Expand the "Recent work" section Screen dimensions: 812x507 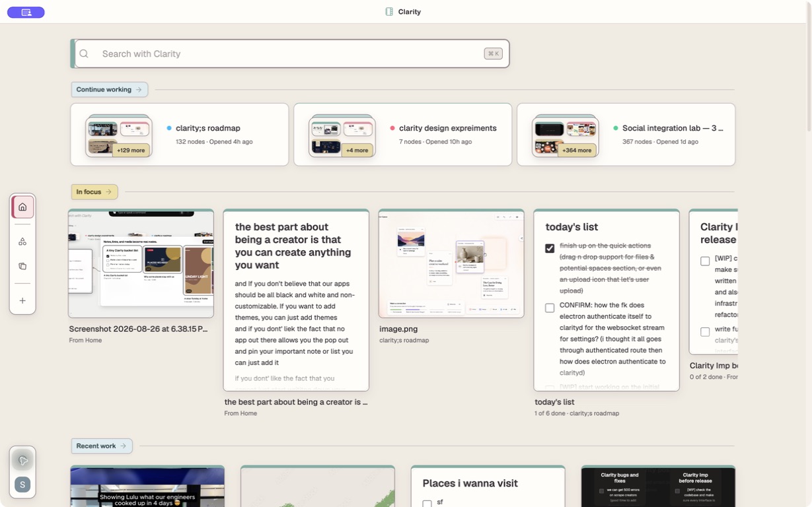[x=102, y=446]
